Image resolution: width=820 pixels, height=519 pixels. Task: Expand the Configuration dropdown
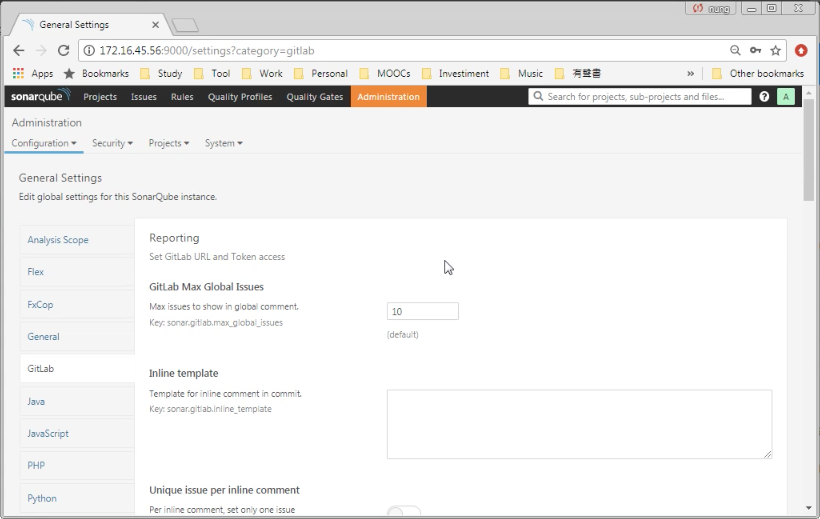click(x=44, y=143)
